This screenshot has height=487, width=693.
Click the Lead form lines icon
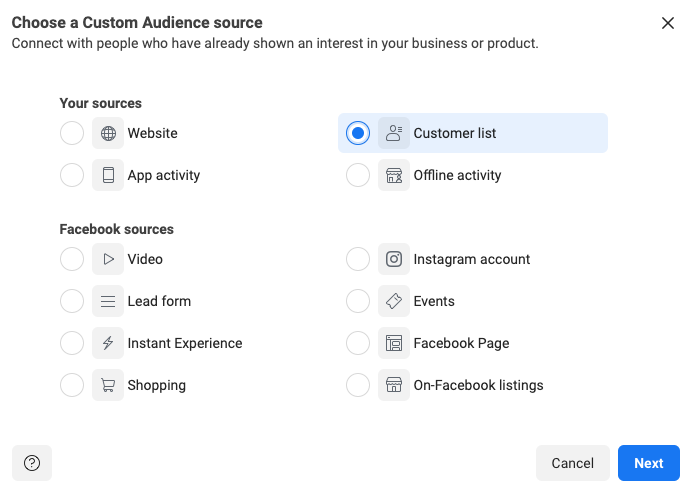[x=108, y=301]
